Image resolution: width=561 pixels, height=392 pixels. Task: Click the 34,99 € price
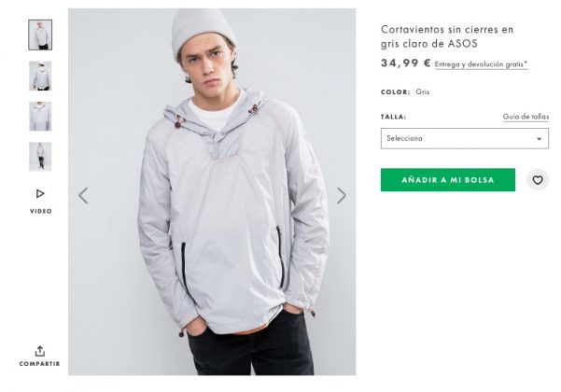405,63
